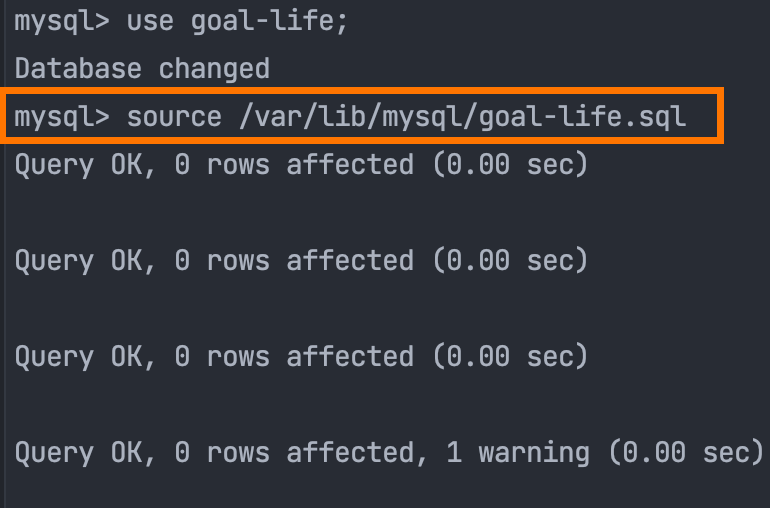The width and height of the screenshot is (770, 508).
Task: Click "(0.00 sec)" on first Query OK line
Action: tap(510, 165)
